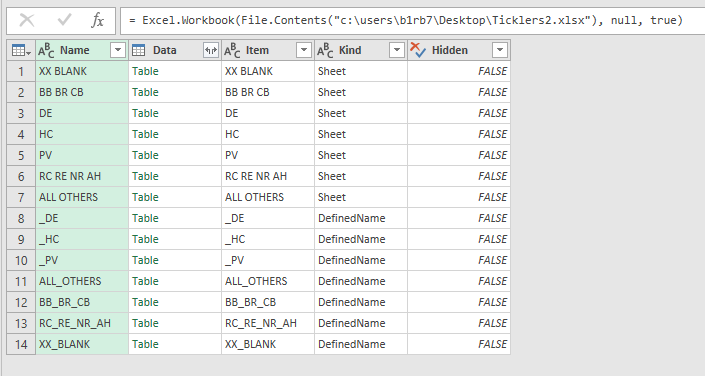
Task: Click the expand arrows icon on Data column
Action: (211, 50)
